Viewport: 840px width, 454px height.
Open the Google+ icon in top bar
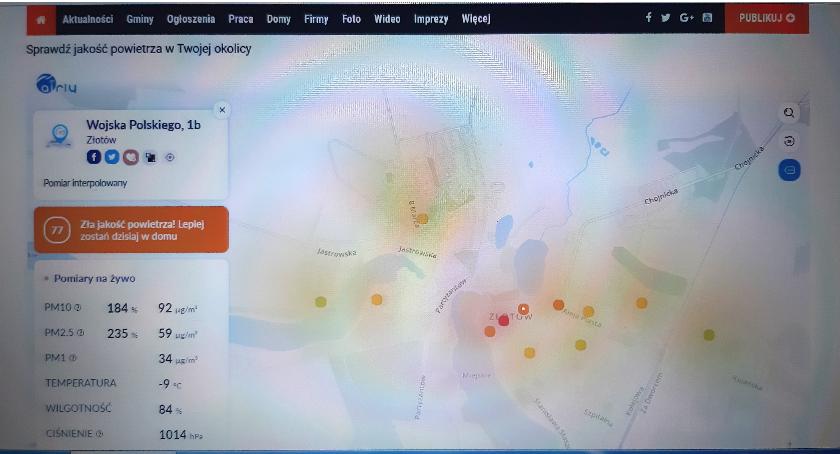click(x=686, y=18)
